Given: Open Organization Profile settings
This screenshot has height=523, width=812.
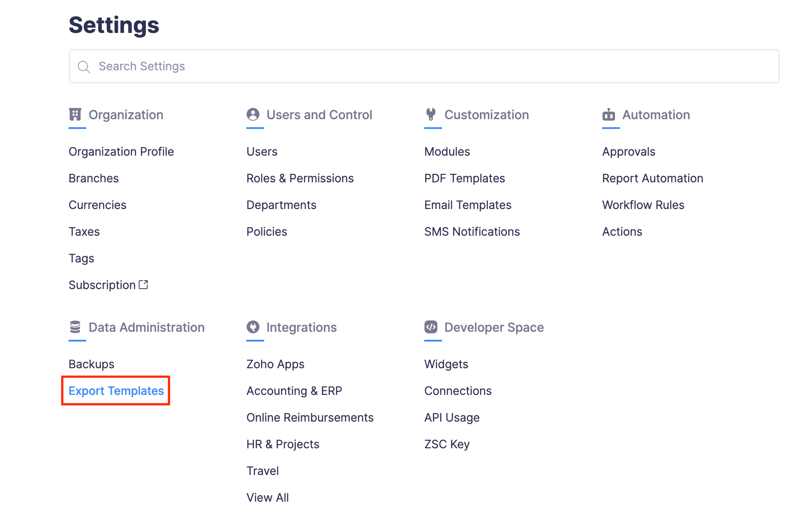Looking at the screenshot, I should pos(121,151).
